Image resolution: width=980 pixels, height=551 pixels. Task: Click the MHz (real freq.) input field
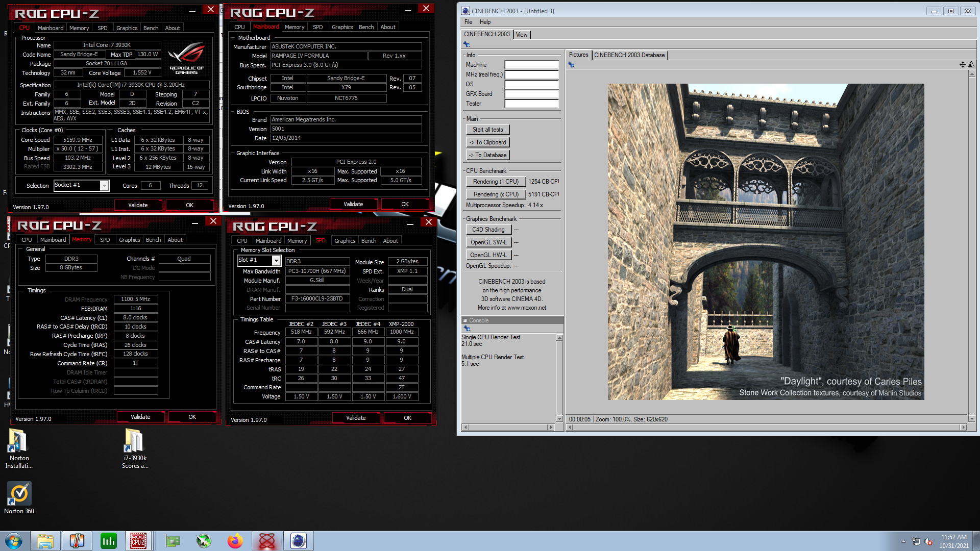pos(531,74)
